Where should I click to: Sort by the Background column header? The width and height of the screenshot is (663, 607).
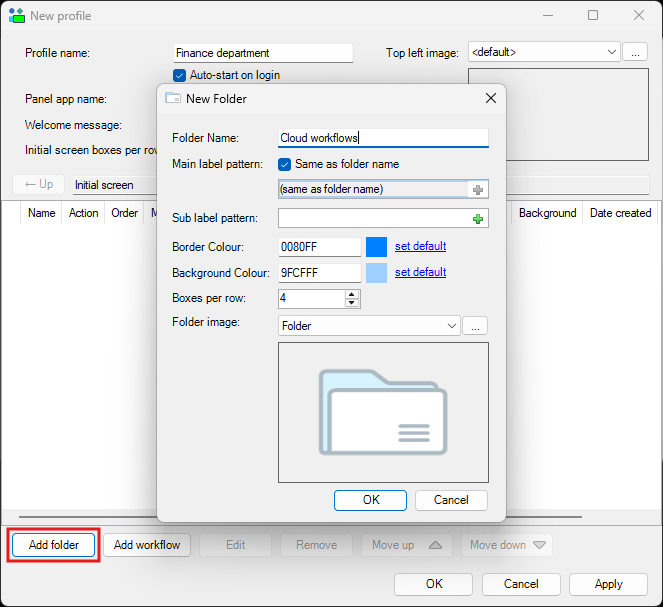(548, 213)
